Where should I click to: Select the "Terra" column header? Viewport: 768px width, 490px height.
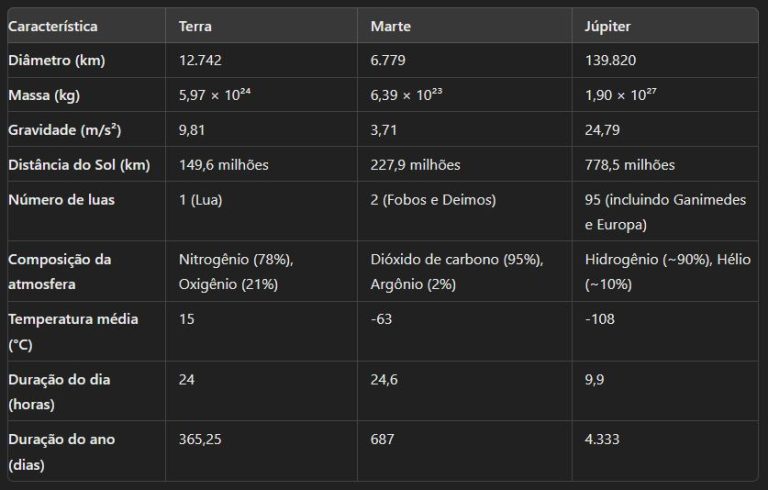click(x=196, y=26)
